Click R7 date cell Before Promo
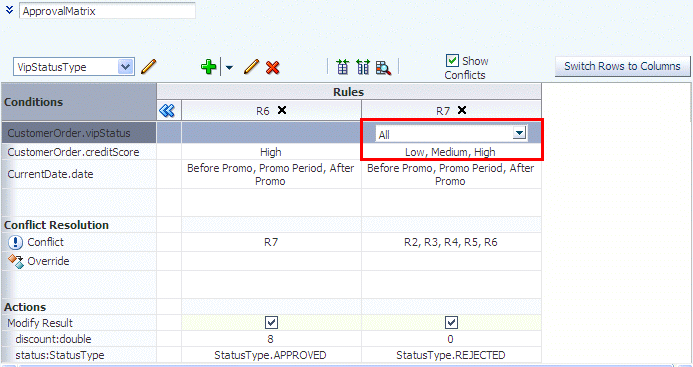 pos(451,174)
